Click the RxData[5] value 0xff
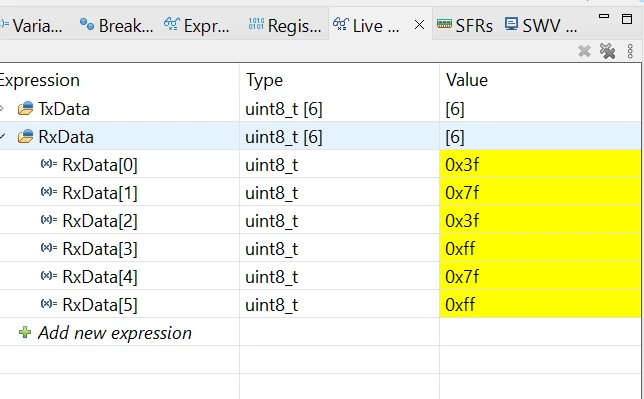 click(460, 304)
